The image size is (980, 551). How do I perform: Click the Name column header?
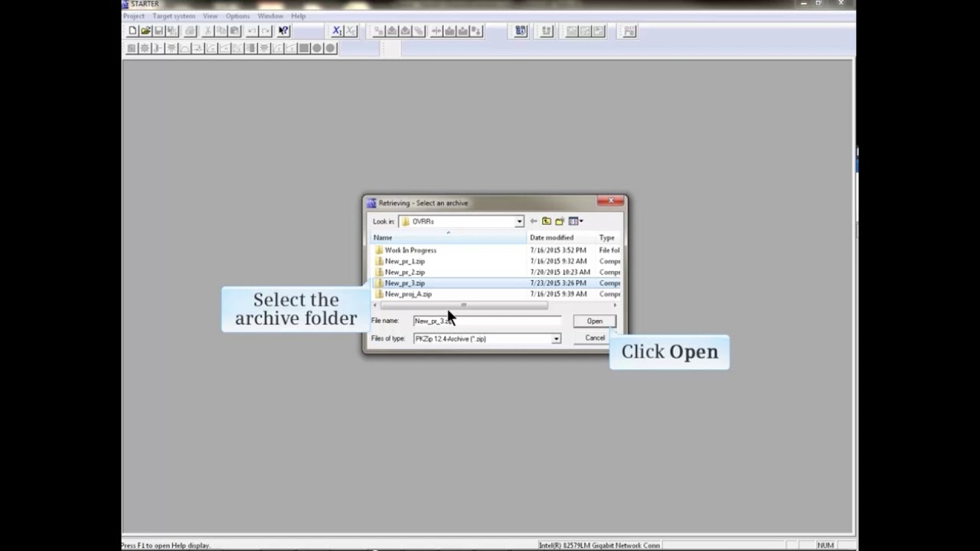(x=449, y=237)
